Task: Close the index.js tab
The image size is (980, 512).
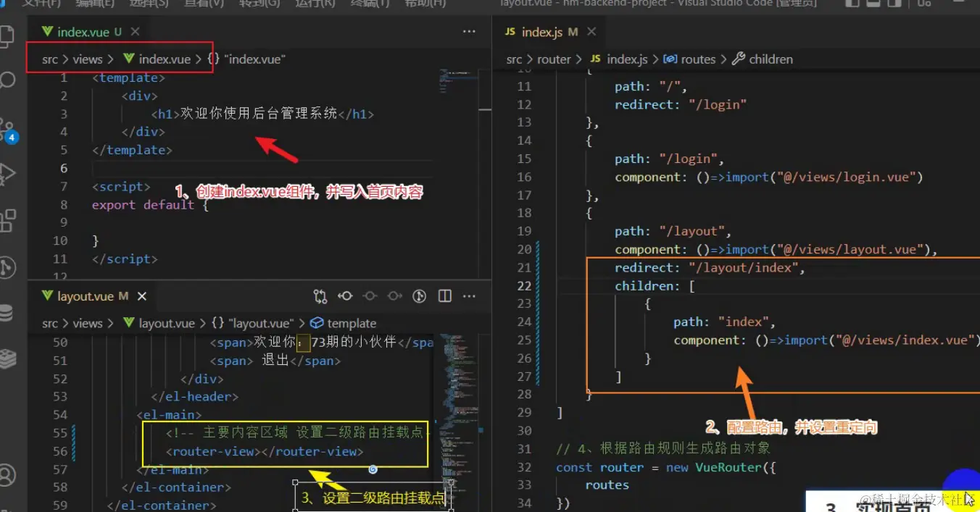Action: pyautogui.click(x=591, y=32)
